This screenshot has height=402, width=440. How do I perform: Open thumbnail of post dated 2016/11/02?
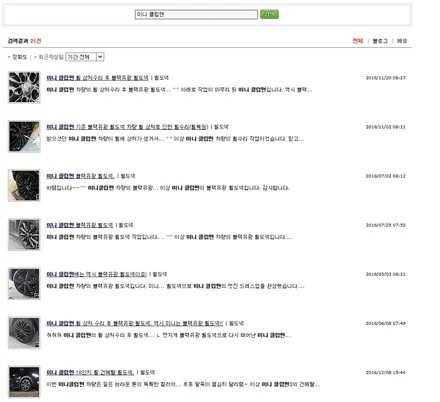24,136
